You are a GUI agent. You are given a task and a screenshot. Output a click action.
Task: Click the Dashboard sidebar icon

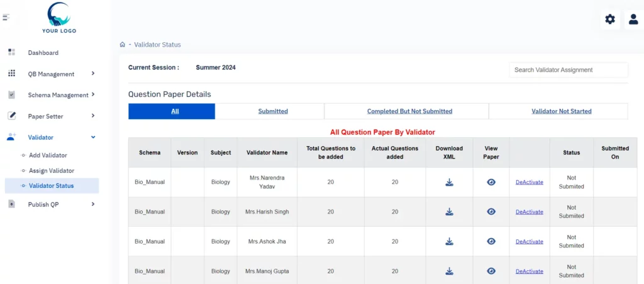tap(11, 52)
